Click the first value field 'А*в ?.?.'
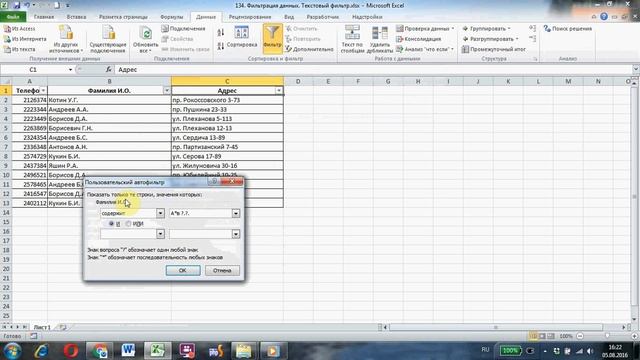Image resolution: width=640 pixels, height=360 pixels. [200, 213]
